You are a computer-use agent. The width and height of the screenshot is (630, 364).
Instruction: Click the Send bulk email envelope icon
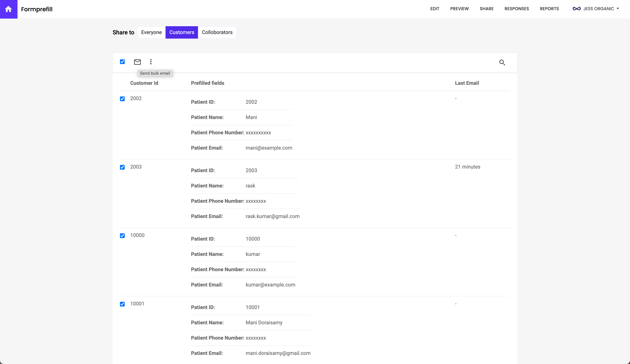pos(137,62)
